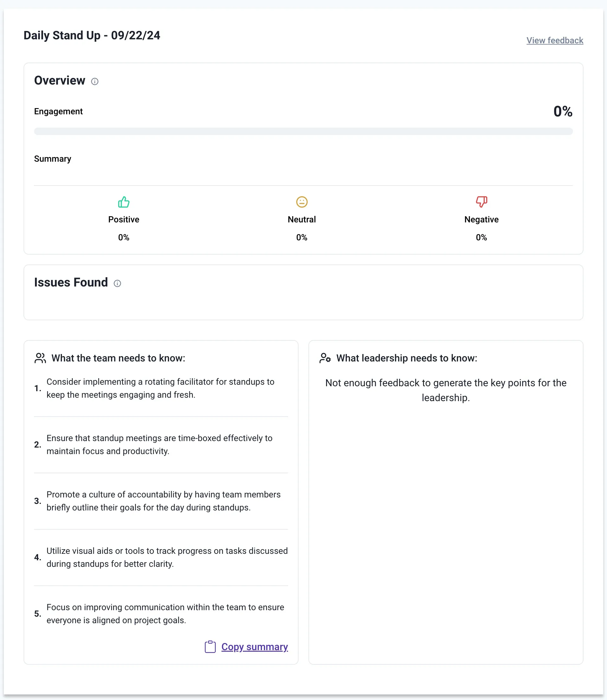Click the yellow neutral face icon
The width and height of the screenshot is (607, 700).
(301, 202)
